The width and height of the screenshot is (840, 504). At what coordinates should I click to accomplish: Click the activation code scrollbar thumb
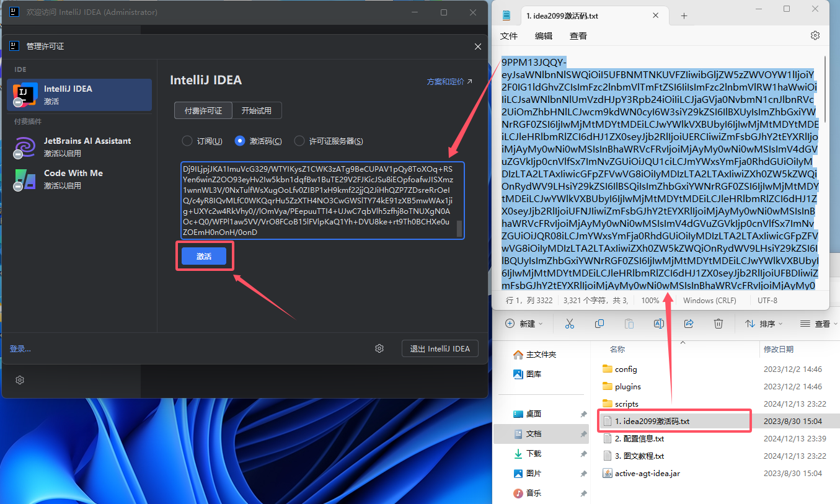tap(459, 229)
